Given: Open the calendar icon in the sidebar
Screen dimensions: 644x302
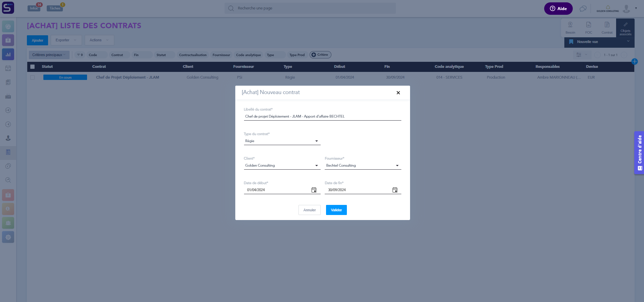Looking at the screenshot, I should pos(8,68).
